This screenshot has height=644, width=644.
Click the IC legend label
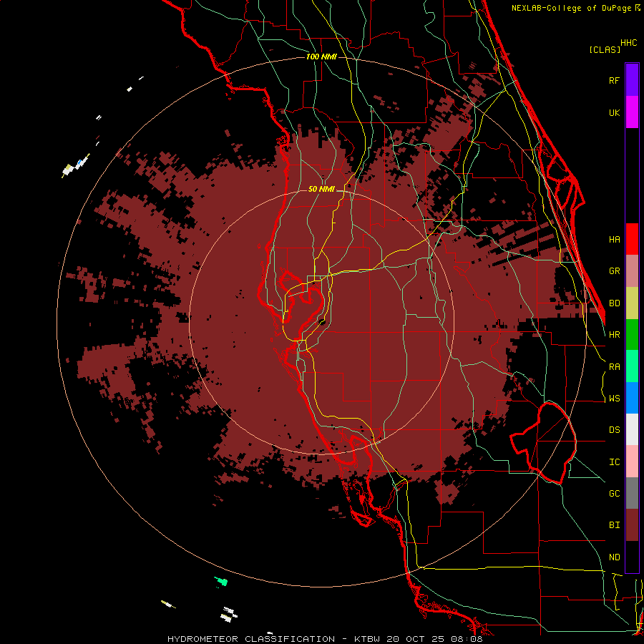pyautogui.click(x=615, y=462)
